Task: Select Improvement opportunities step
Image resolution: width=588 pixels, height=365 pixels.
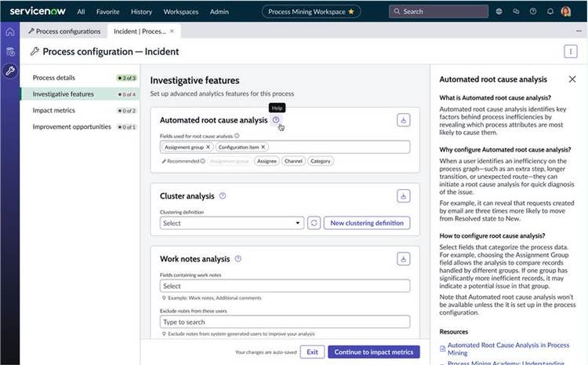Action: pos(80,127)
